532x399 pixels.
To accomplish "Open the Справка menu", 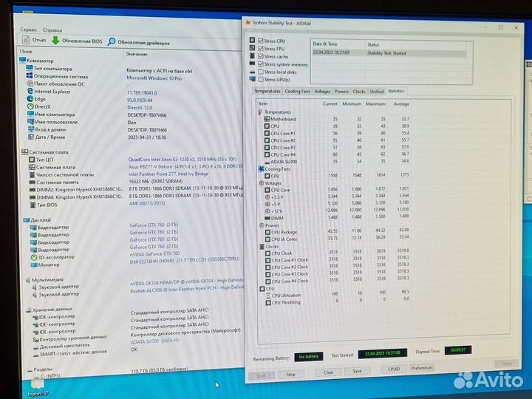I will click(x=52, y=30).
